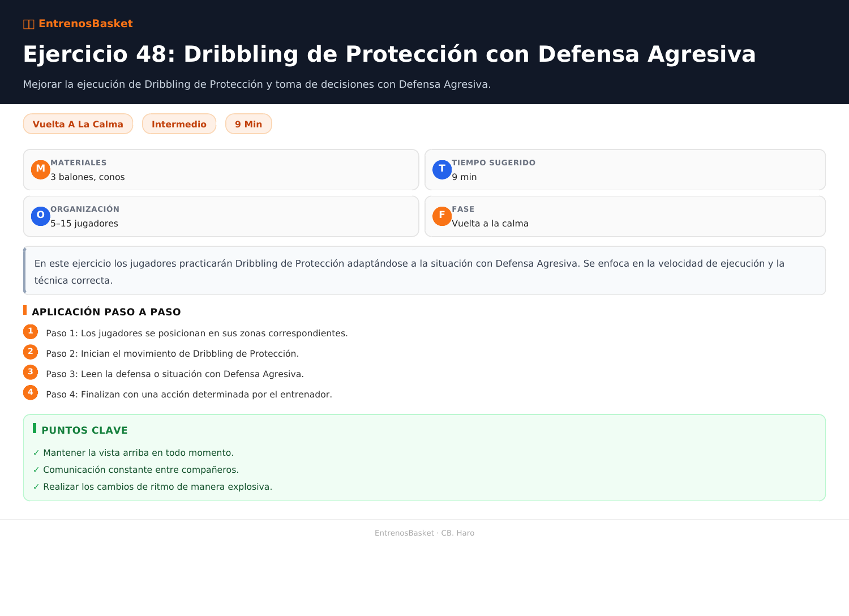
Task: Click the 'APLICACIÓN PASO A PASO' heading
Action: coord(106,312)
